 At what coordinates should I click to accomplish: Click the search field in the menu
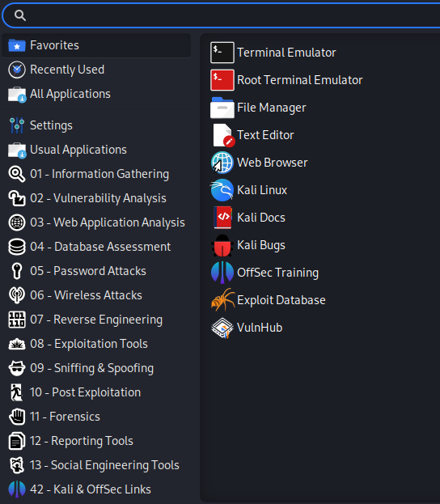click(222, 15)
